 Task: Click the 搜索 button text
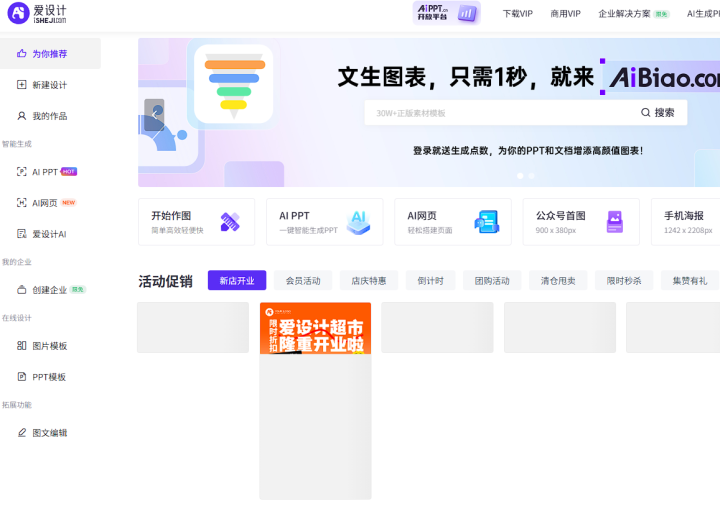pyautogui.click(x=664, y=112)
